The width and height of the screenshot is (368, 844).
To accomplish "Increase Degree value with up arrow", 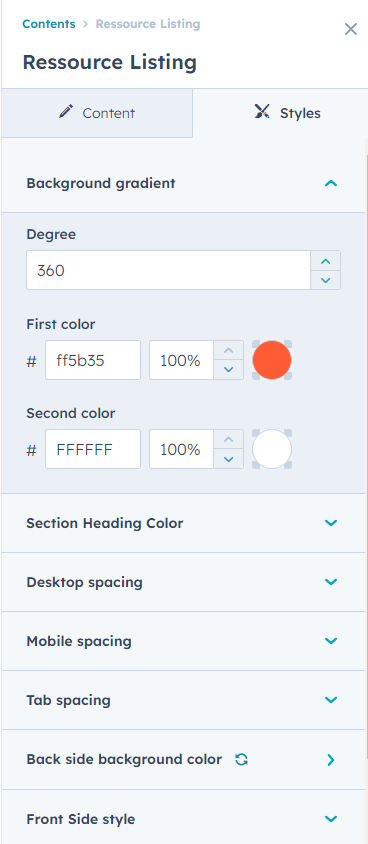I will point(325,261).
